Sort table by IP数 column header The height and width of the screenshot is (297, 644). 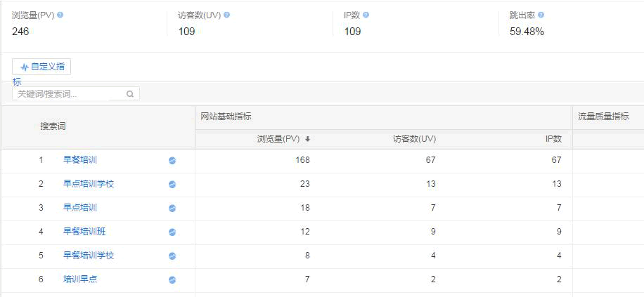[x=553, y=139]
